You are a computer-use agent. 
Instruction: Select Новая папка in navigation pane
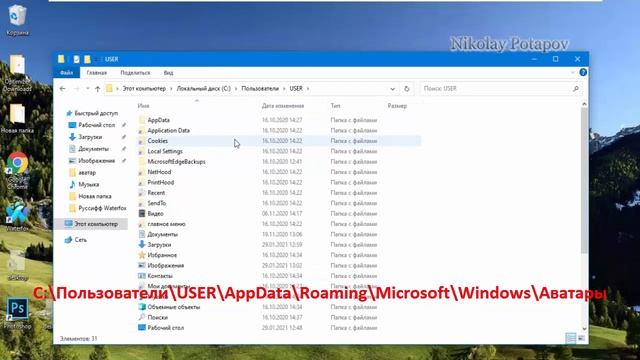pos(95,196)
